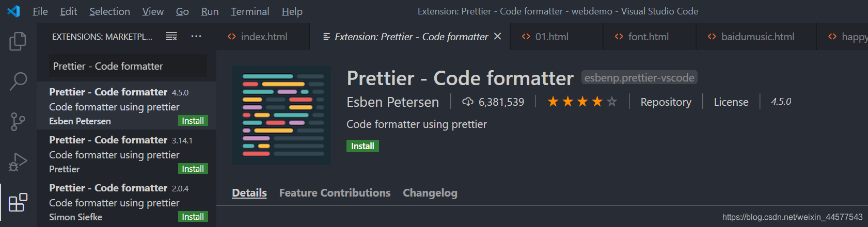
Task: Open the Terminal menu
Action: click(250, 11)
